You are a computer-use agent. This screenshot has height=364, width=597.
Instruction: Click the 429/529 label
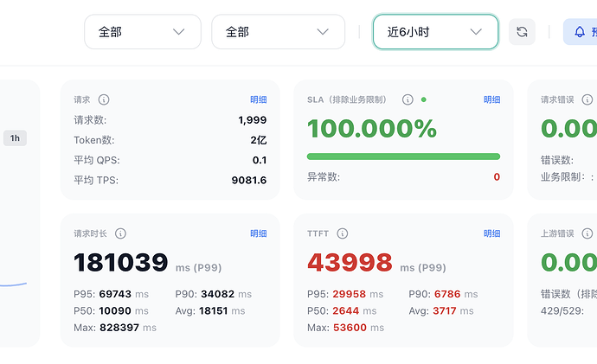point(562,310)
